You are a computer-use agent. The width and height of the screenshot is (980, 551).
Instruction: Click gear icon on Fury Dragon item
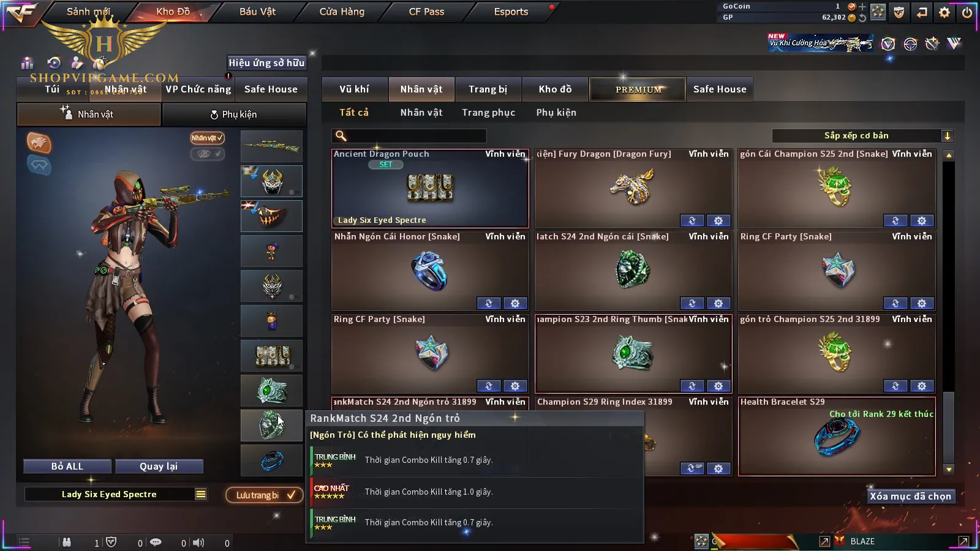click(718, 220)
